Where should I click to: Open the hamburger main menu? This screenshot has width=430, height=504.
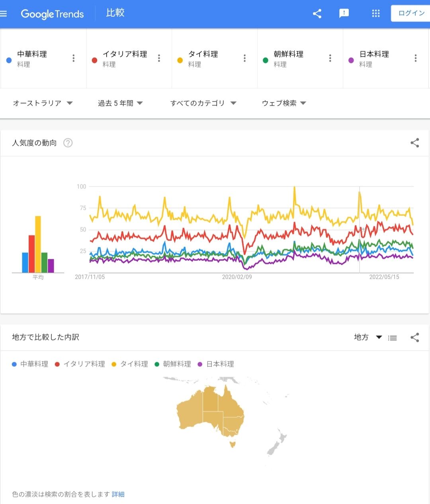4,14
